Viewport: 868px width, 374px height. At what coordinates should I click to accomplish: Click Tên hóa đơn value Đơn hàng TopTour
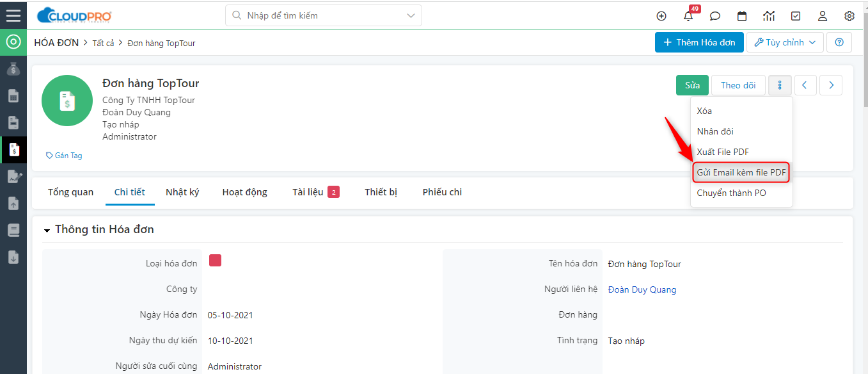[x=645, y=264]
